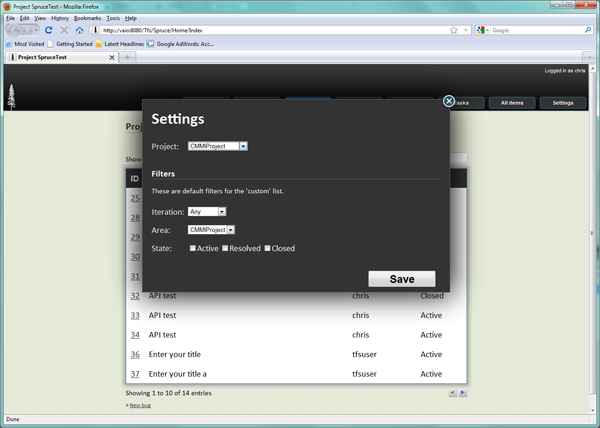Open Latest Headlines feed bookmark
Screen dimensions: 600x428
point(120,44)
